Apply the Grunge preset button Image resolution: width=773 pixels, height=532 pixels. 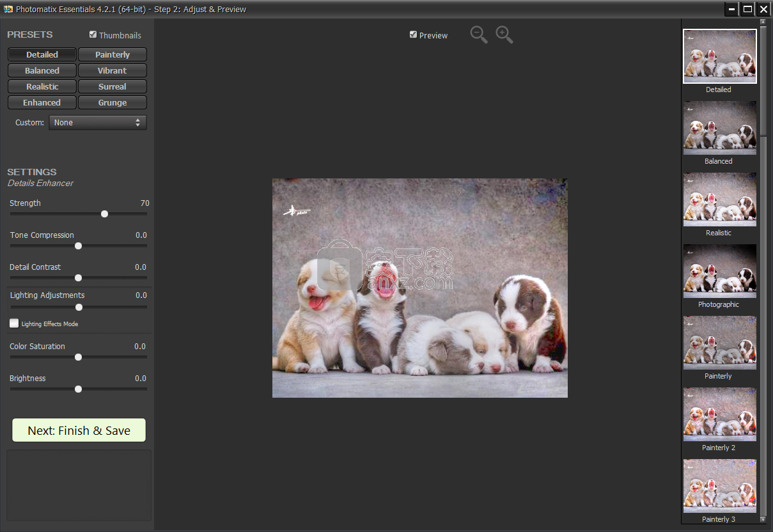[113, 102]
